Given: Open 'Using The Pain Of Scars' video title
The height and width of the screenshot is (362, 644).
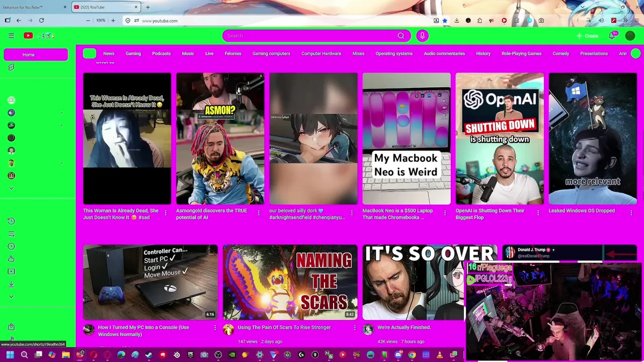Looking at the screenshot, I should [284, 327].
